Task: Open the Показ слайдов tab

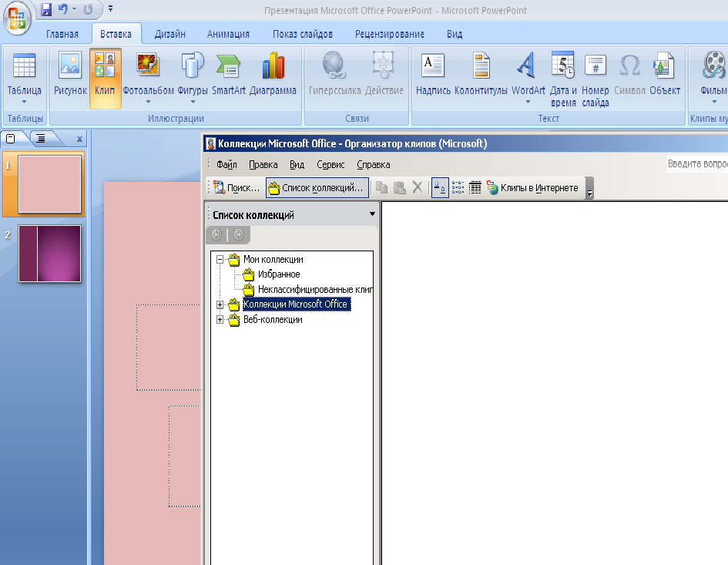Action: [x=303, y=34]
